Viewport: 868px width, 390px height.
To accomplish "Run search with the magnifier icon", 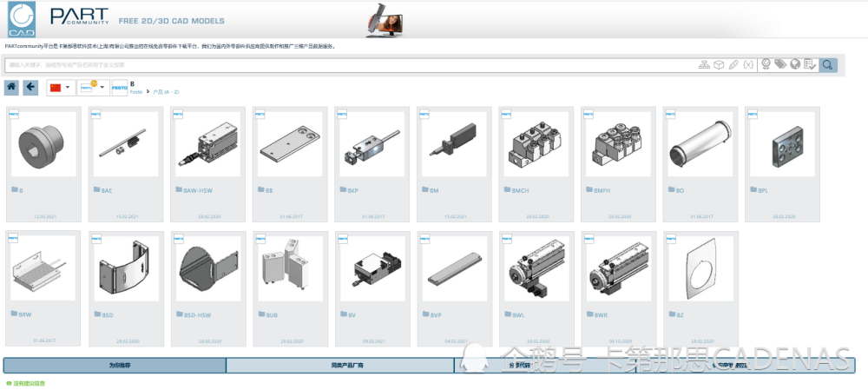I will [x=827, y=65].
